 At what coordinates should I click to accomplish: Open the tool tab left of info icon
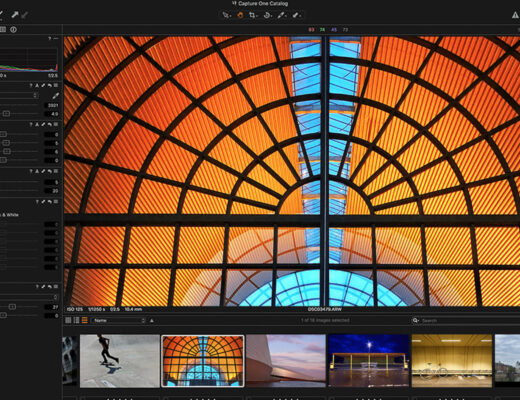click(x=3, y=29)
